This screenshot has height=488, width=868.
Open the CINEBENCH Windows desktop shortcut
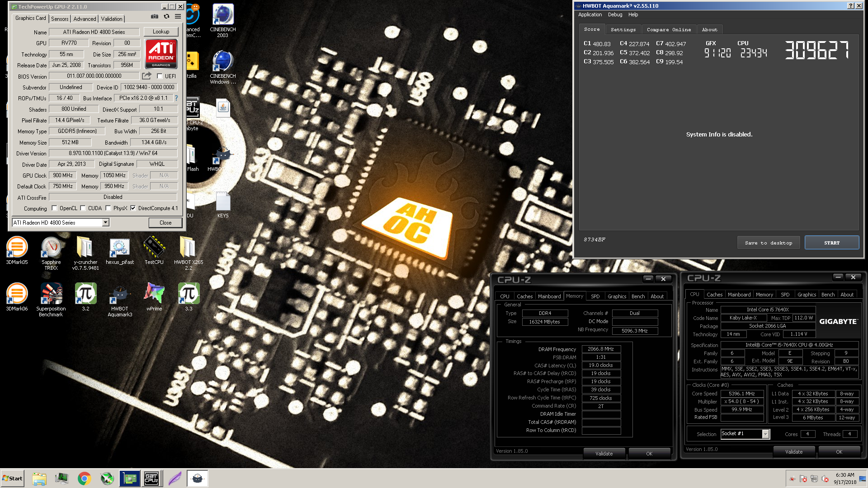pos(223,68)
